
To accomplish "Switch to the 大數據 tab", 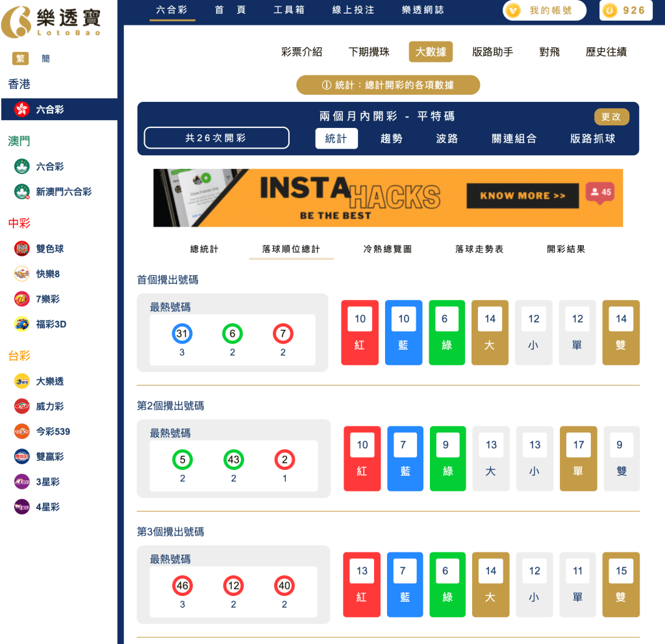I will [x=431, y=53].
